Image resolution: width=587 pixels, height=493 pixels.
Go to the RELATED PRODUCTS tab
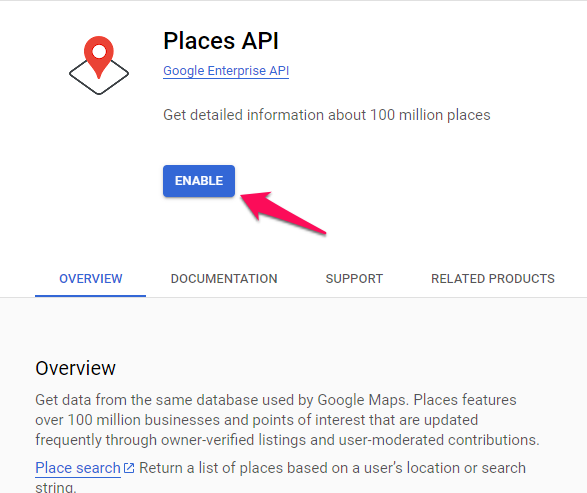(493, 279)
